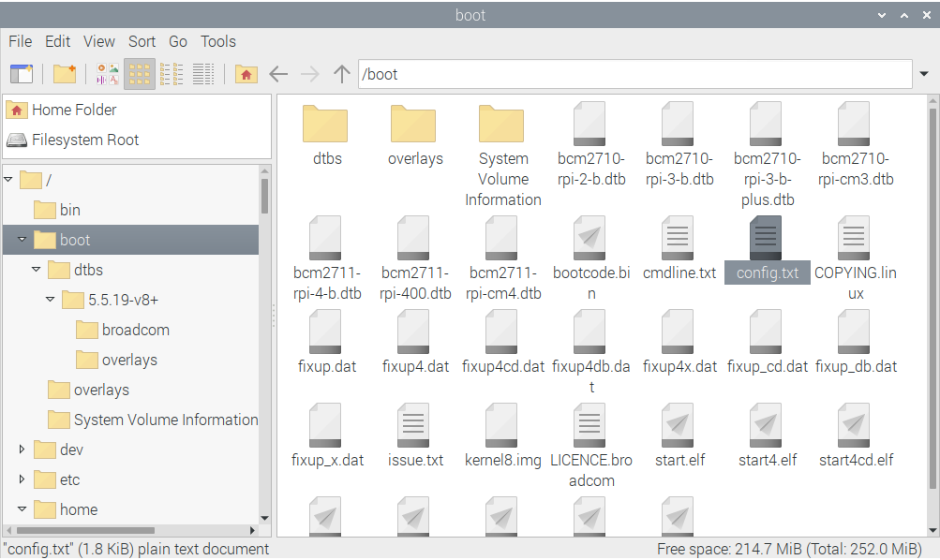Open the View menu

[98, 41]
